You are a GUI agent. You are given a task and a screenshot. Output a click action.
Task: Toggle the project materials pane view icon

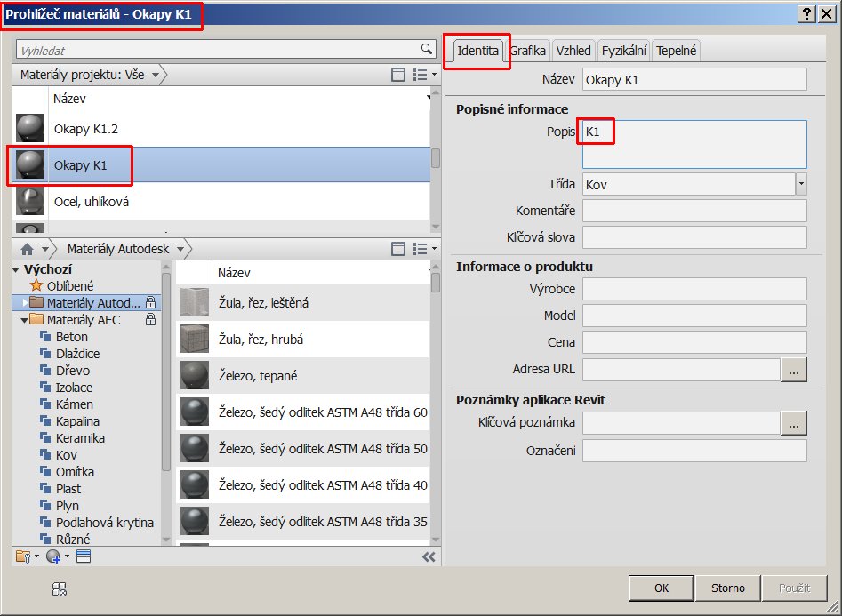pos(398,75)
